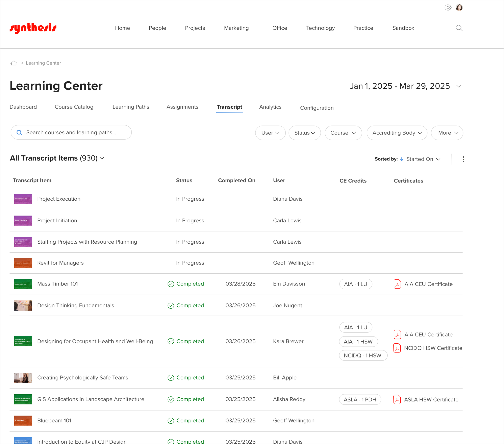Open the All Transcript Items dropdown
504x444 pixels.
pos(102,158)
